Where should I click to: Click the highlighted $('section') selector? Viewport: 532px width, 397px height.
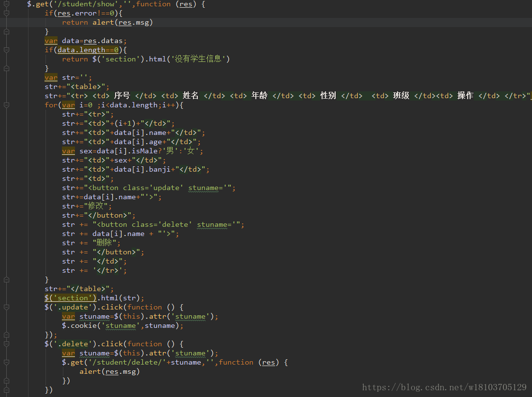tap(70, 297)
